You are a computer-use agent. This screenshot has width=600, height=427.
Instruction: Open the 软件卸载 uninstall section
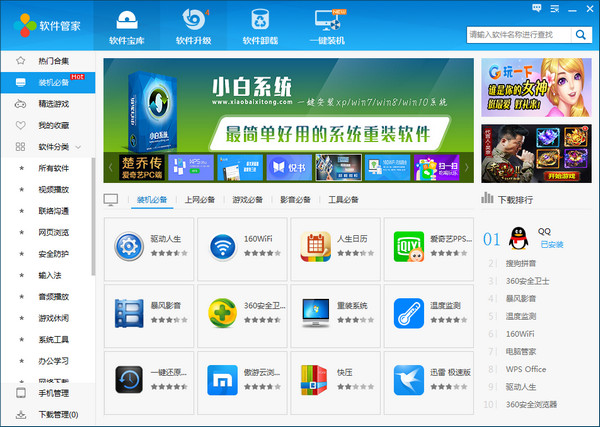point(260,26)
